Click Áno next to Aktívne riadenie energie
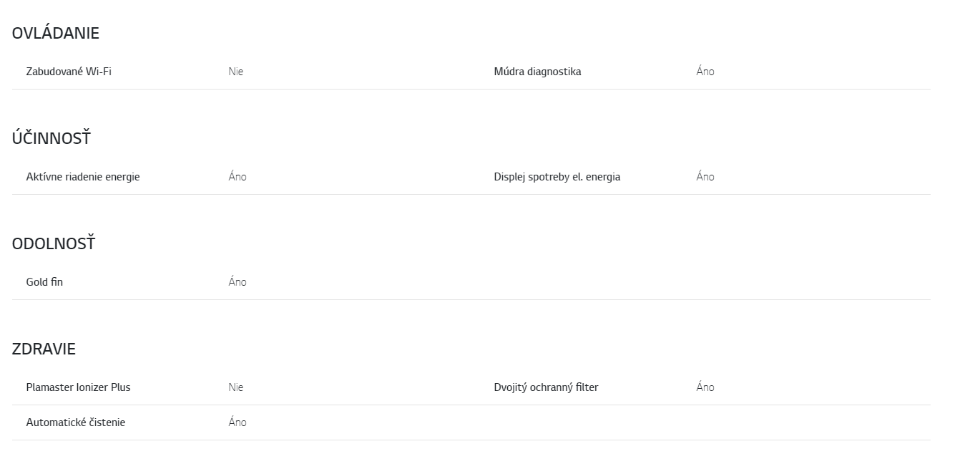980x459 pixels. 237,177
